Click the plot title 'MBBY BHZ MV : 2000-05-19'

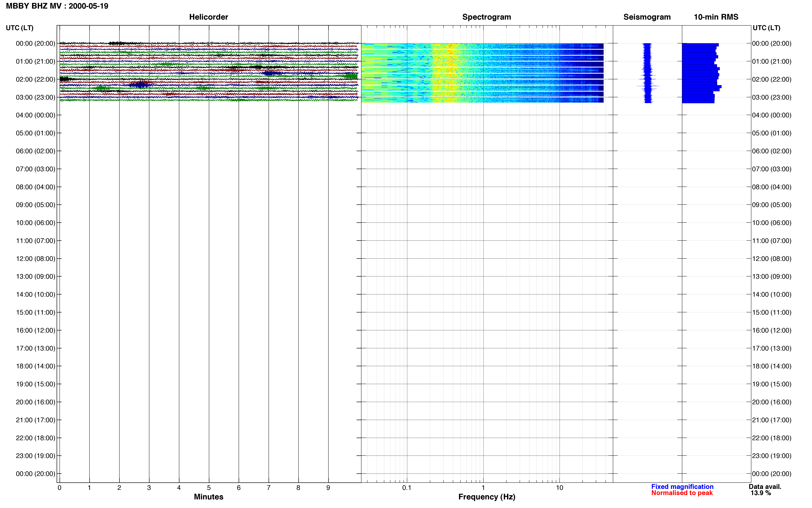tap(57, 6)
